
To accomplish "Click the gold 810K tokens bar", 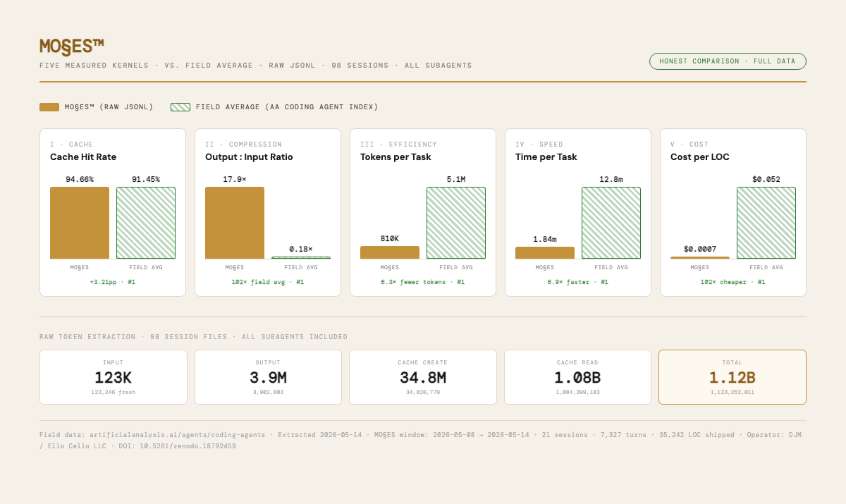I will tap(390, 252).
